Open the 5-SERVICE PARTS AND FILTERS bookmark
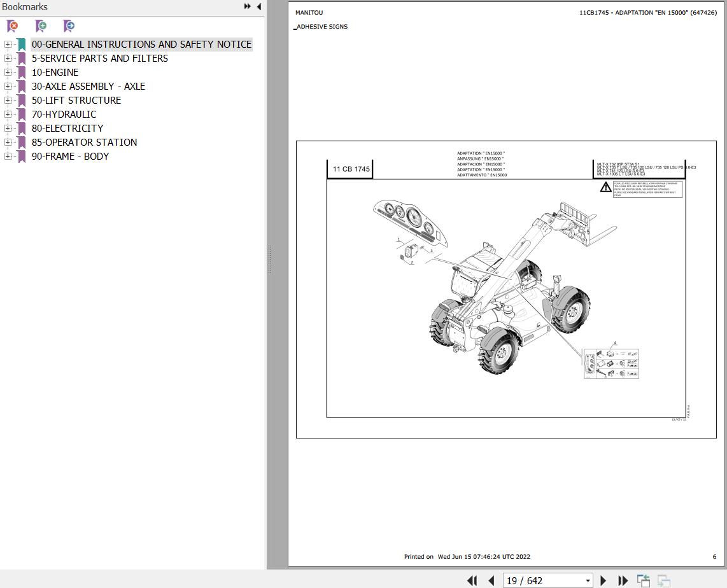This screenshot has height=588, width=727. tap(100, 59)
